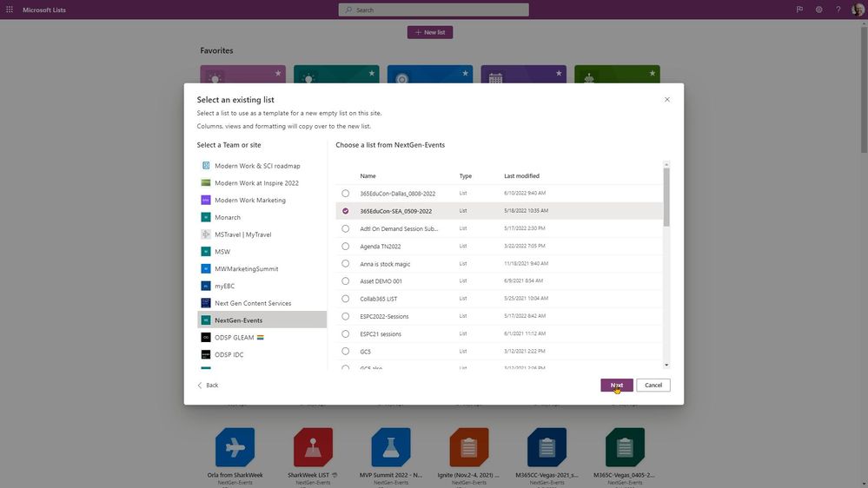Sort by Last modified column header
This screenshot has height=488, width=868.
pyautogui.click(x=521, y=176)
